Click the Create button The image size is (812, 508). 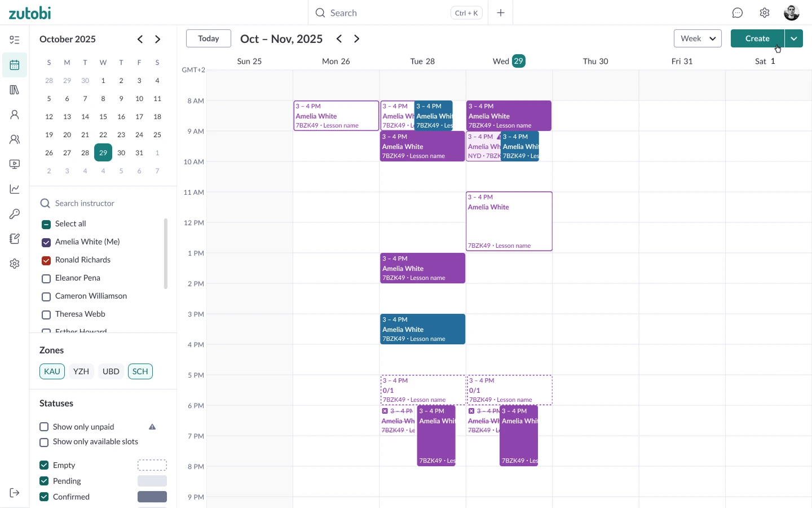tap(757, 38)
